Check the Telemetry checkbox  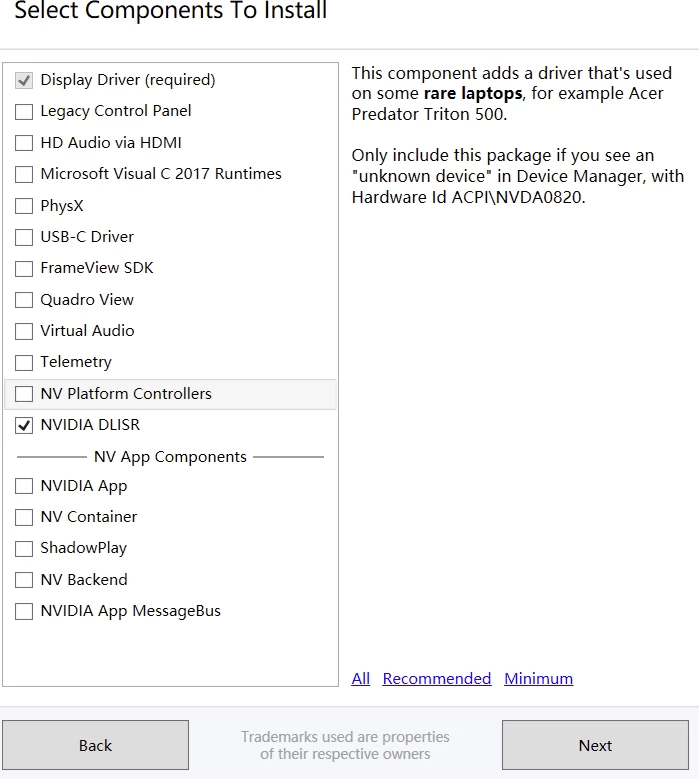pos(24,363)
